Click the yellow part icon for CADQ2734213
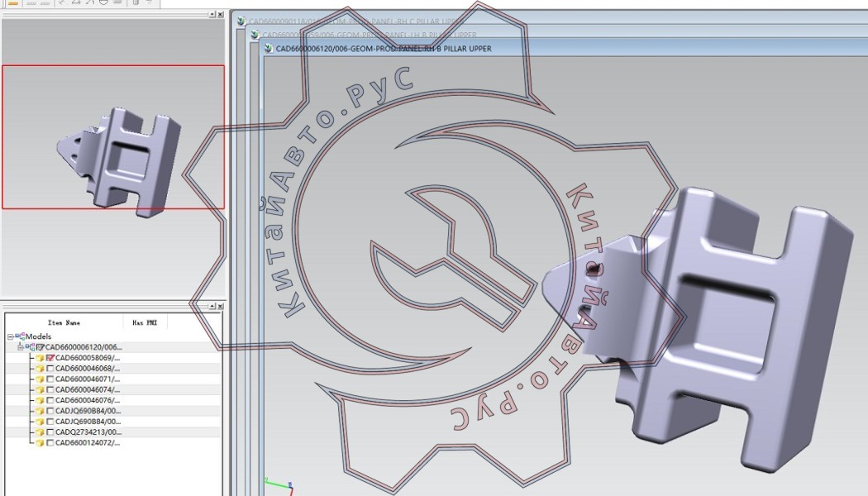The height and width of the screenshot is (496, 868). [x=40, y=432]
